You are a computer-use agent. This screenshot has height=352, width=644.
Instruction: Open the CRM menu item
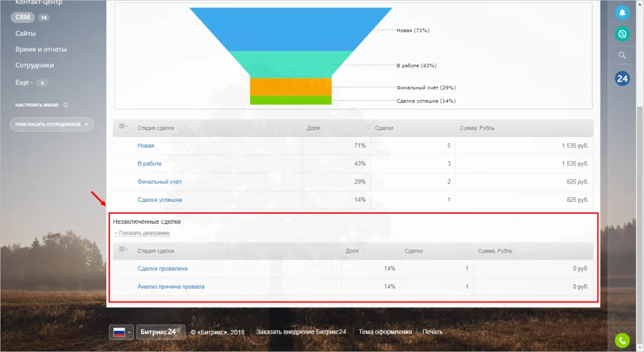[x=23, y=17]
